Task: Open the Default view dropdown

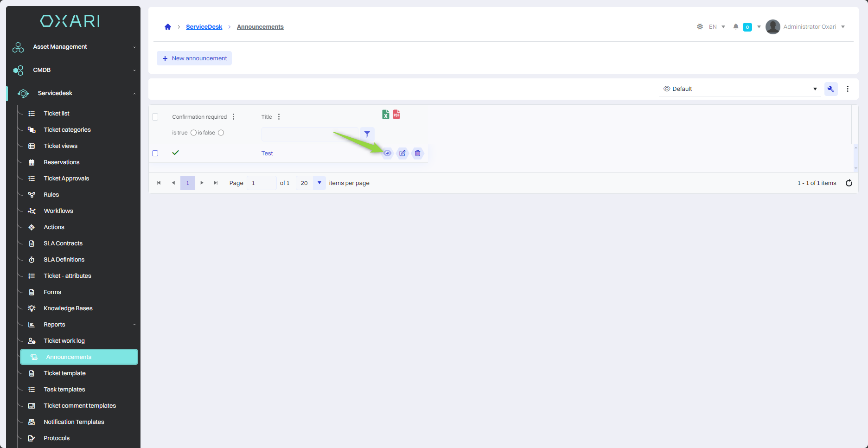Action: (740, 89)
